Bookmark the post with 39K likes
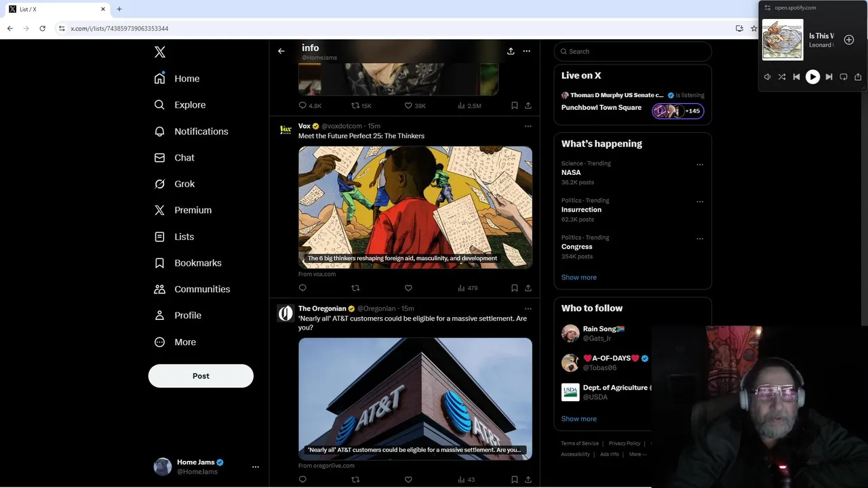 click(x=515, y=106)
